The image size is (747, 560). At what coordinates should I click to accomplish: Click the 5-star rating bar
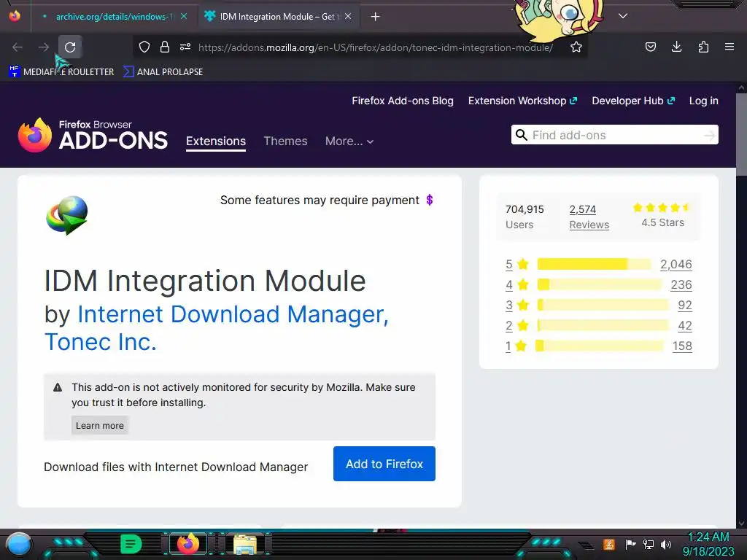point(594,264)
